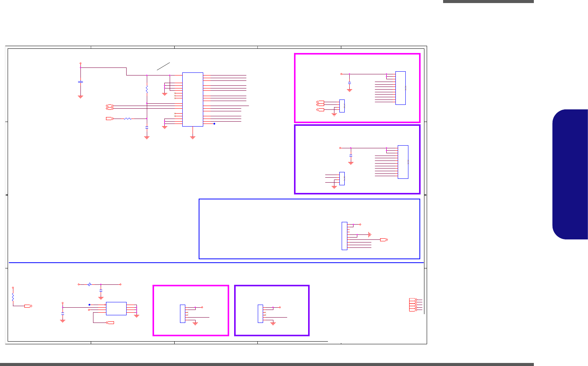Click the input port below the small bottom IC

pyautogui.click(x=110, y=323)
